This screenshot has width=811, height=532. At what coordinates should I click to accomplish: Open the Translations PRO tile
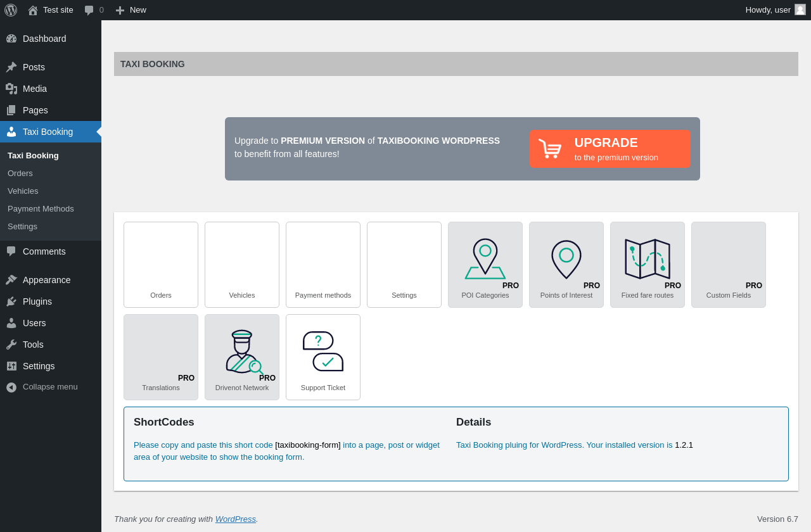161,357
